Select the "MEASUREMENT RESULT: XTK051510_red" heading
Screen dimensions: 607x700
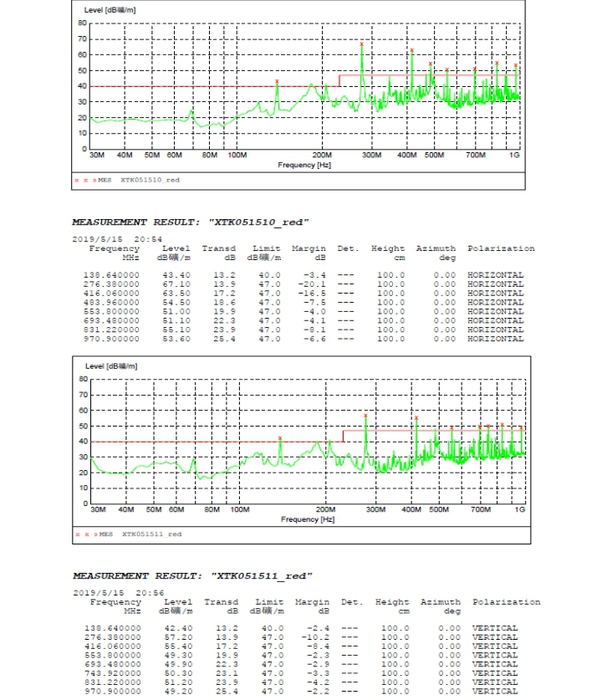coord(191,222)
